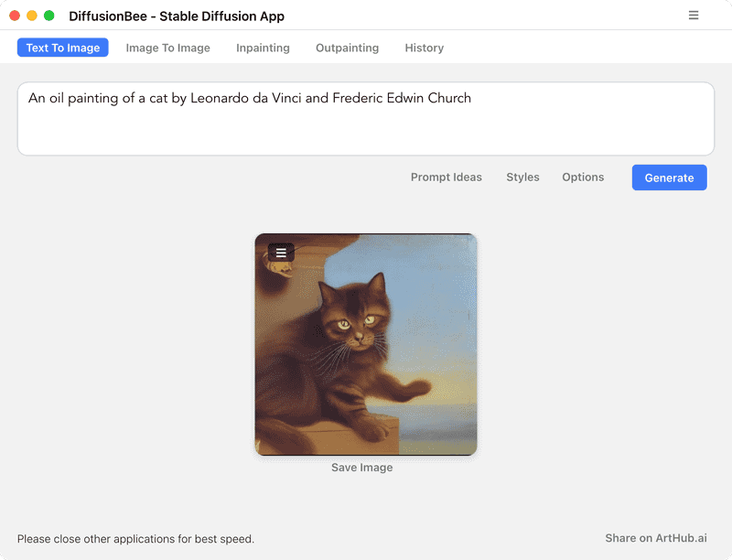732x560 pixels.
Task: Open the Share on ArtHub.ai link
Action: [x=655, y=539]
